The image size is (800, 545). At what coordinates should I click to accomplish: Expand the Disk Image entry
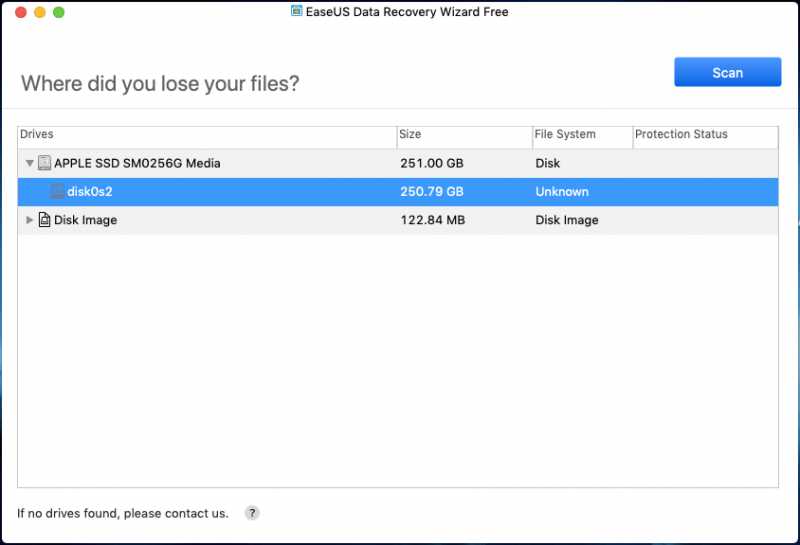coord(30,220)
